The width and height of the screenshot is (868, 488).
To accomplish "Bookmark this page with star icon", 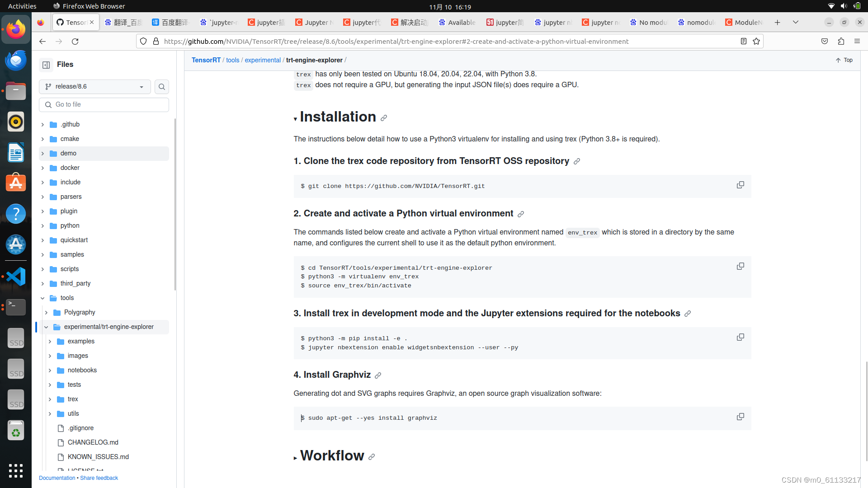I will tap(756, 41).
